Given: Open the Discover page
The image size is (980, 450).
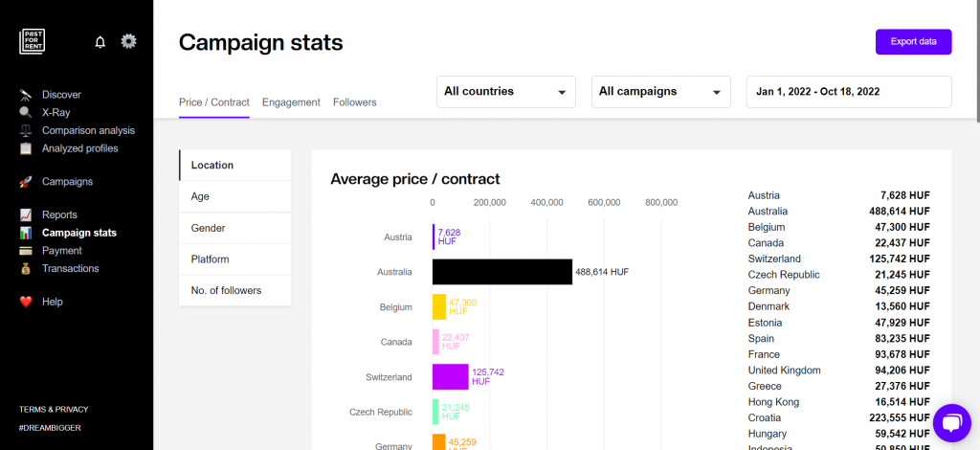Looking at the screenshot, I should point(62,95).
